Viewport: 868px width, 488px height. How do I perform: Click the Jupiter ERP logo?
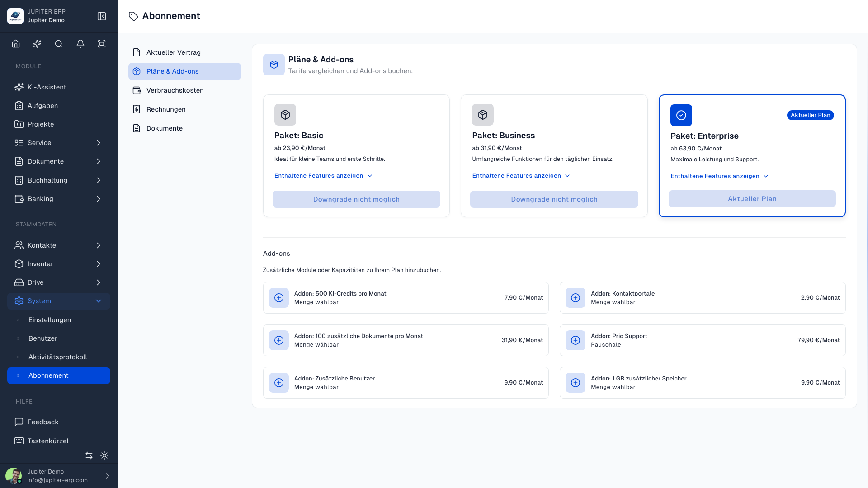coord(15,16)
